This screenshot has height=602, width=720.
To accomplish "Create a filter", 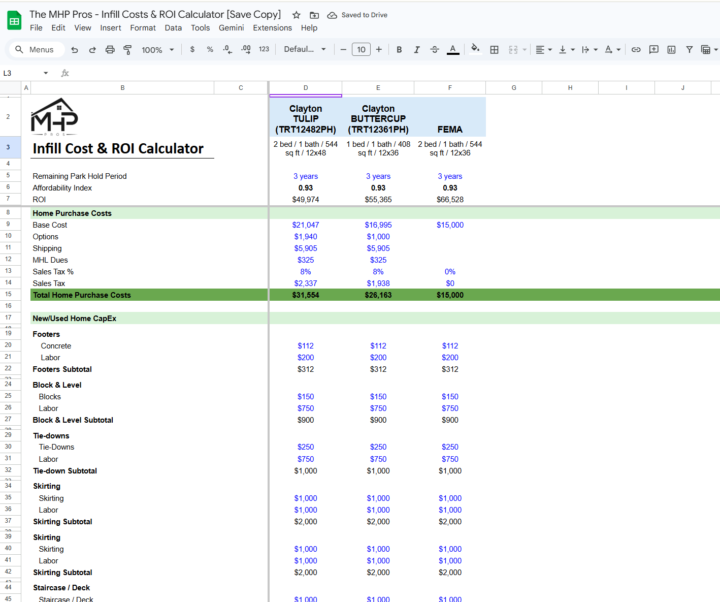I will (x=689, y=50).
